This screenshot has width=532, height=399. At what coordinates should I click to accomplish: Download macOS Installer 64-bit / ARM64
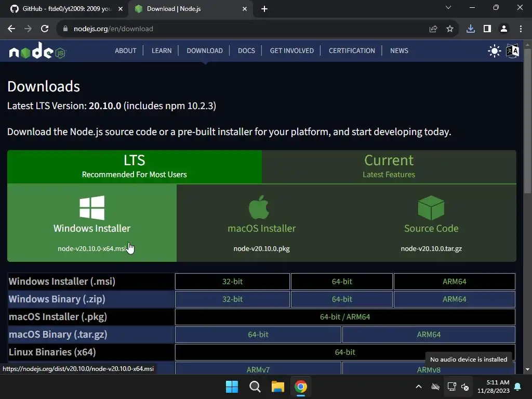345,317
